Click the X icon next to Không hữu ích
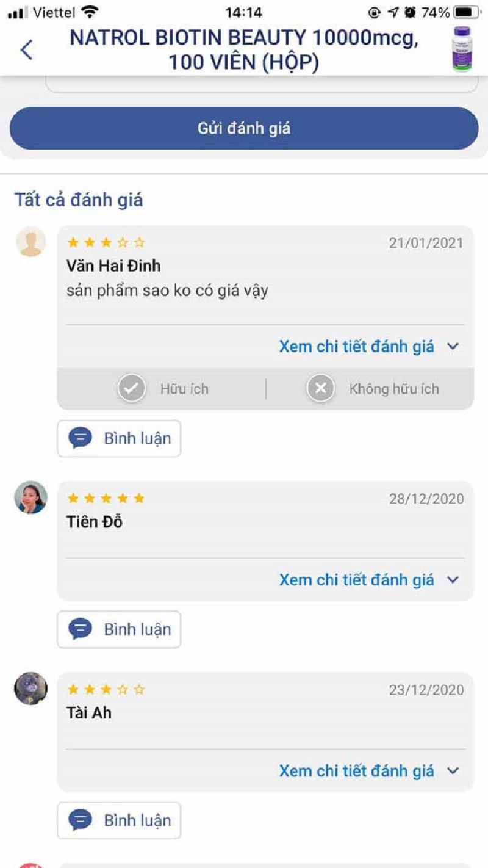 pos(321,388)
